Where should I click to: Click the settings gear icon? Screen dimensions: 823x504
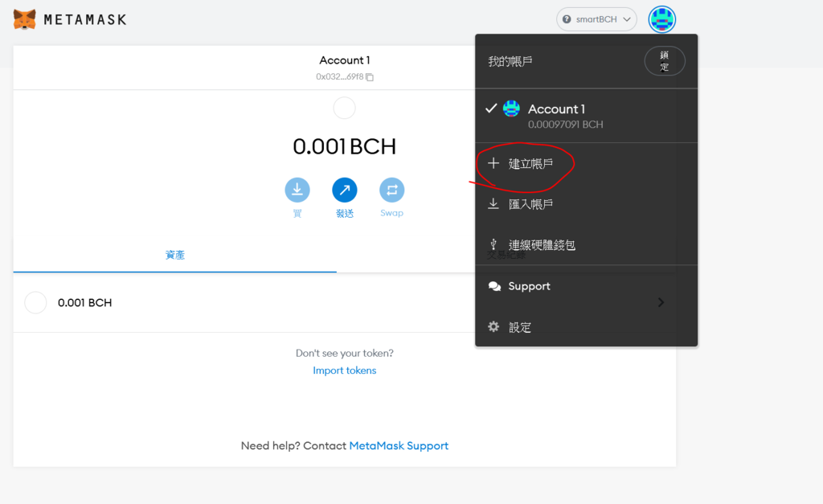(x=493, y=326)
